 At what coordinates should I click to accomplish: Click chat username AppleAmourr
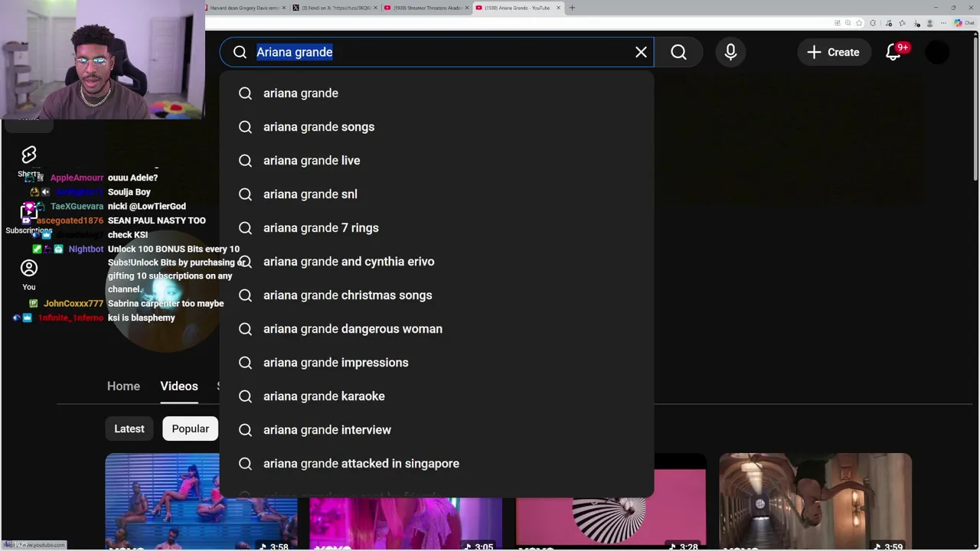(77, 178)
